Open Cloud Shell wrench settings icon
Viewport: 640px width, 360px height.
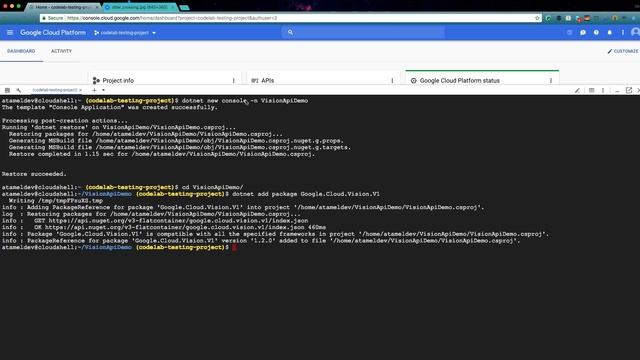click(x=19, y=90)
